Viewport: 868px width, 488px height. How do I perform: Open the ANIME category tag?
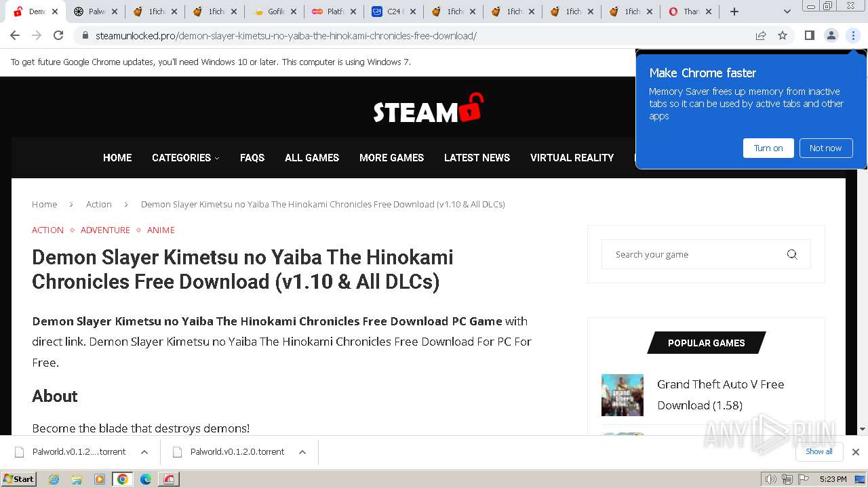tap(161, 230)
